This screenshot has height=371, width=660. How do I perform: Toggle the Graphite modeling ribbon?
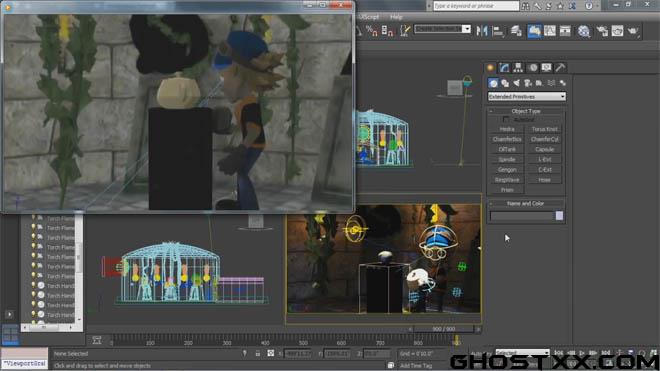point(534,31)
